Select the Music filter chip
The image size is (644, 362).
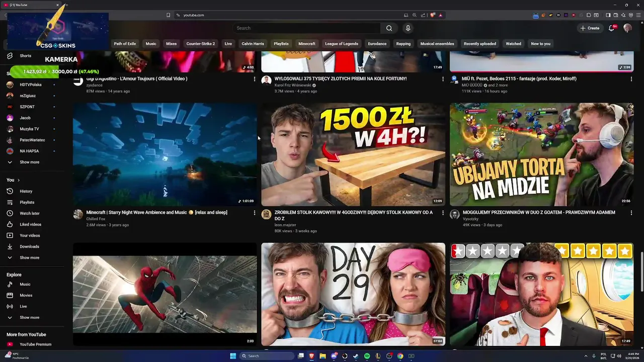pyautogui.click(x=151, y=44)
